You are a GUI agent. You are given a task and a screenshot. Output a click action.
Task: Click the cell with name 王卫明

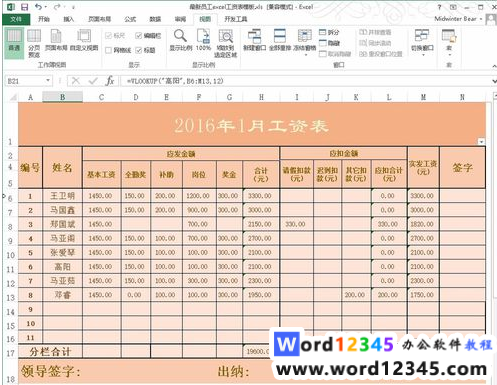[x=62, y=196]
